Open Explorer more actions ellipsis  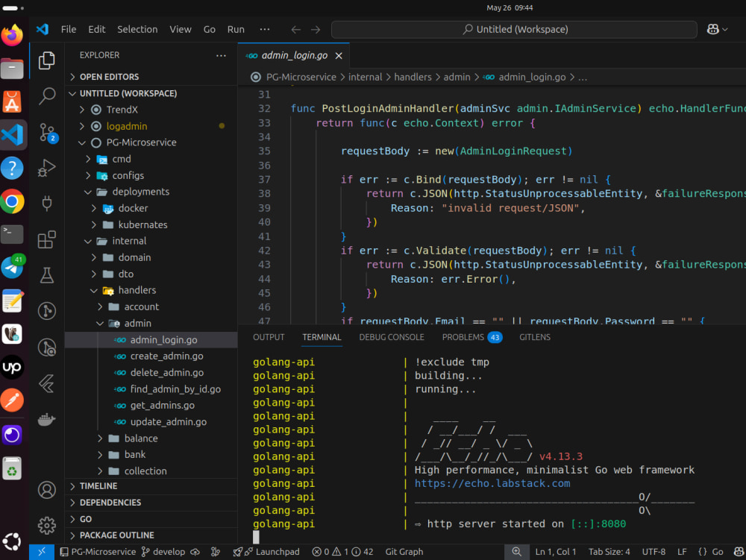click(221, 56)
